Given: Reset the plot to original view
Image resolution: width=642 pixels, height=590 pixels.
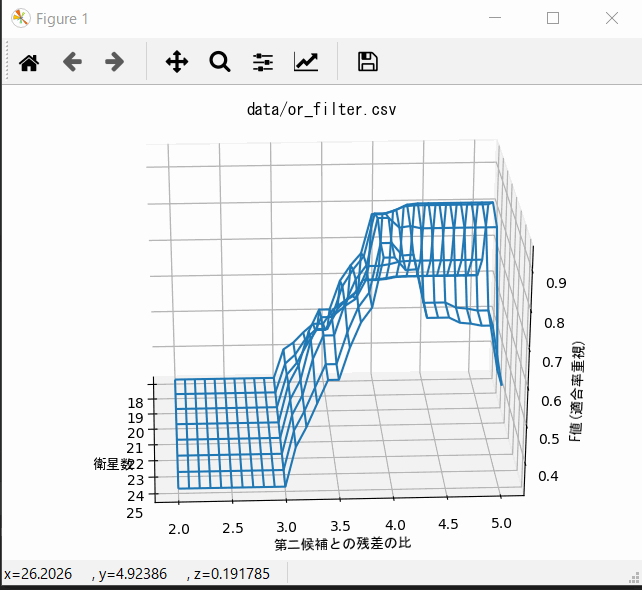Looking at the screenshot, I should (x=29, y=62).
